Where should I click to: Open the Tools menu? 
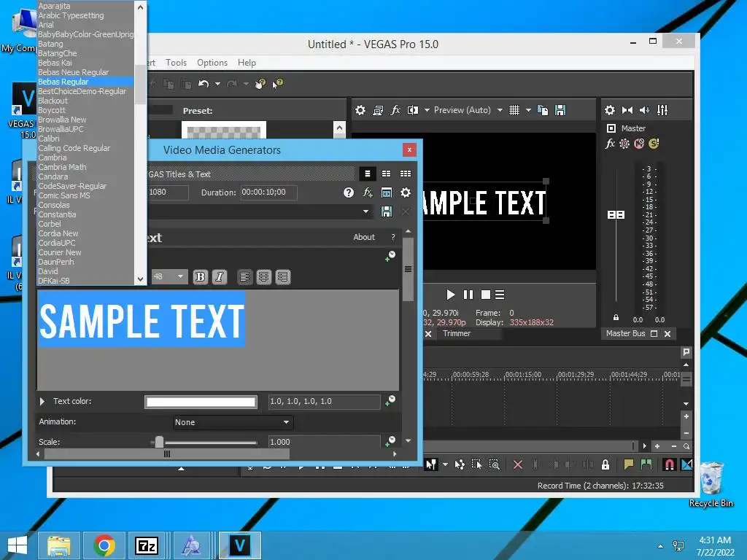pos(176,63)
